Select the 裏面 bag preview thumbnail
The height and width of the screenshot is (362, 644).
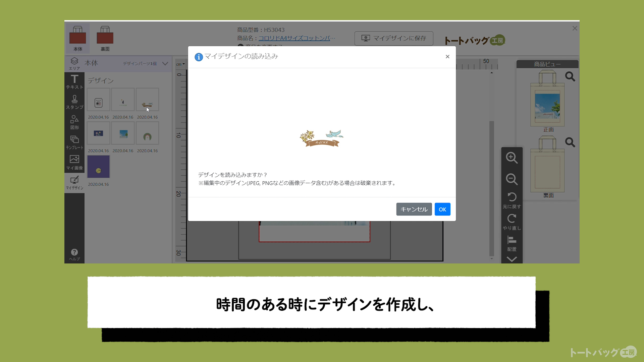[x=547, y=164]
